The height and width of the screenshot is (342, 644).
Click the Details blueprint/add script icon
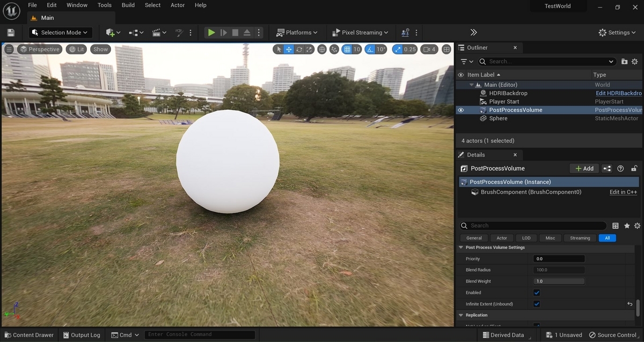click(607, 168)
